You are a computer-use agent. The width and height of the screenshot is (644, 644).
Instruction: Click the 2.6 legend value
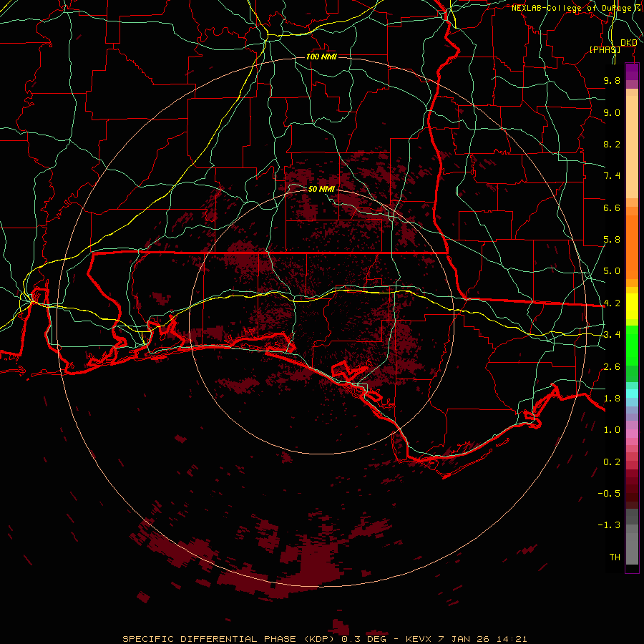click(612, 367)
